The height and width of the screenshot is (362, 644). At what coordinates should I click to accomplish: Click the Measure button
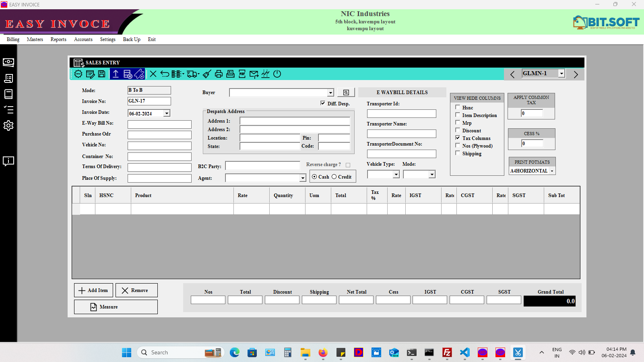[116, 307]
